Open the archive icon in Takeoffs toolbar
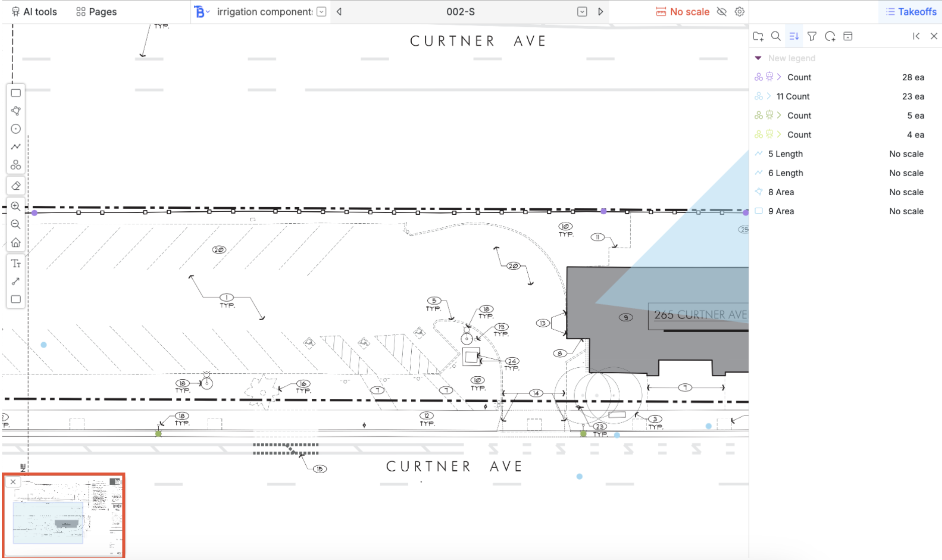The image size is (942, 560). click(x=848, y=36)
